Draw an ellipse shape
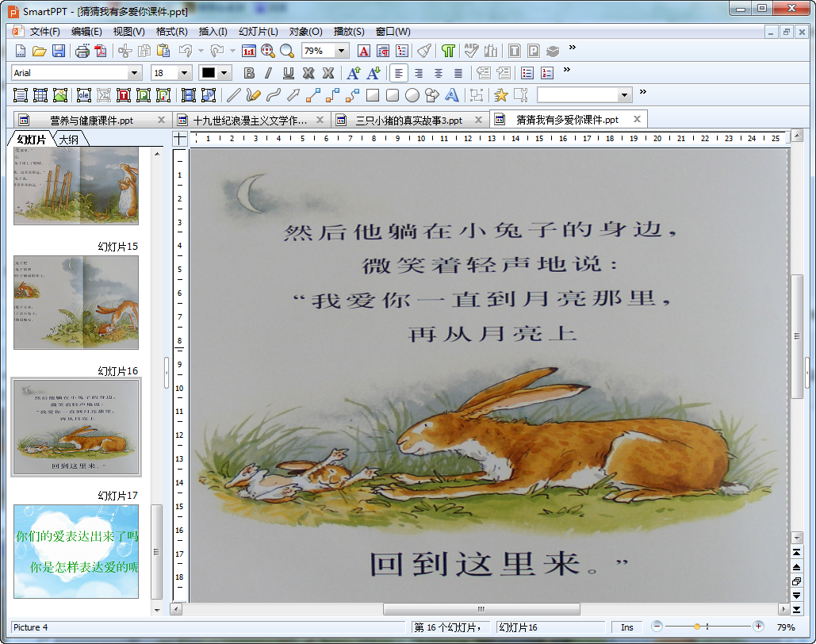This screenshot has height=644, width=816. tap(412, 94)
